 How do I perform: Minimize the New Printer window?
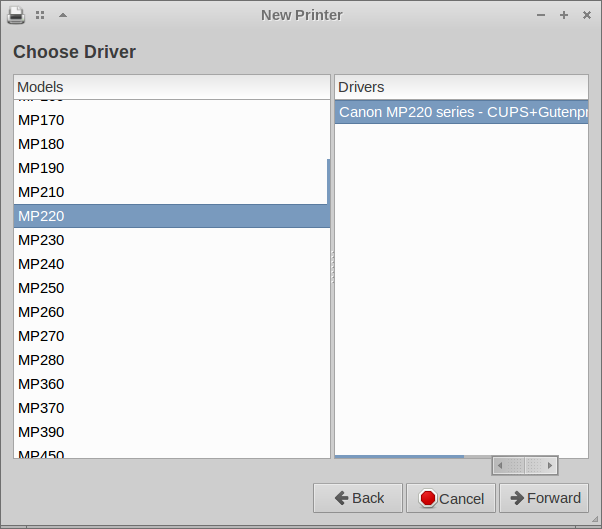coord(541,15)
